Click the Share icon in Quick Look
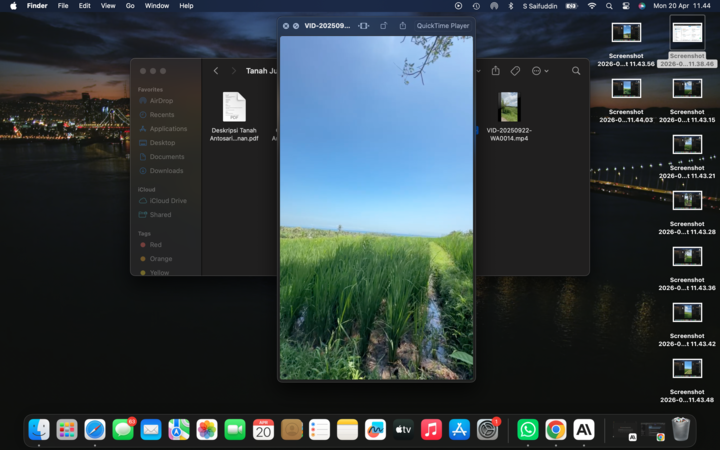 (402, 26)
